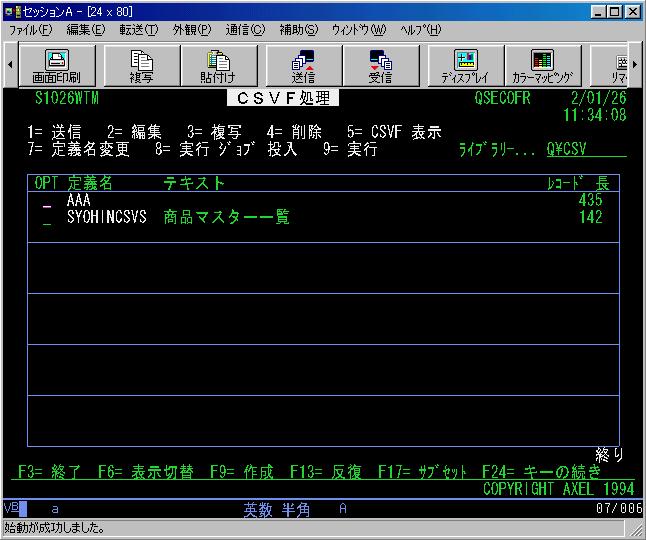The image size is (646, 540).
Task: Click the 英数 半角 input mode indicator
Action: click(276, 510)
